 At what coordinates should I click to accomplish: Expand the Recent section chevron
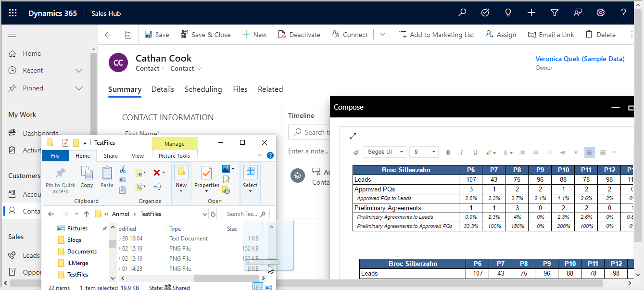[79, 71]
